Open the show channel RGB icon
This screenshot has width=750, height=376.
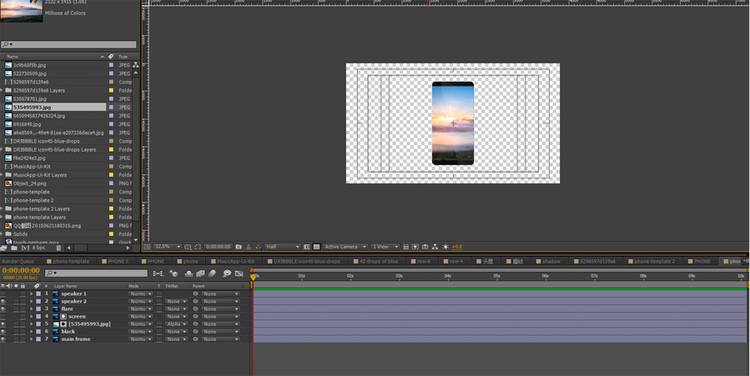pyautogui.click(x=258, y=247)
